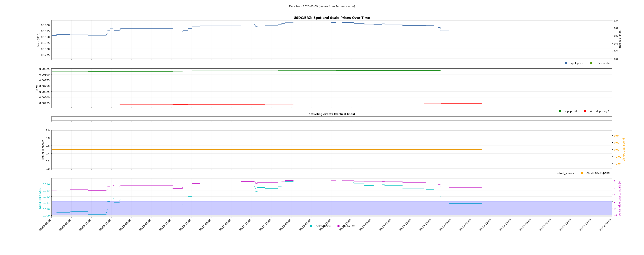
Task: Click the Price (USD) y-axis label
Action: [x=38, y=40]
